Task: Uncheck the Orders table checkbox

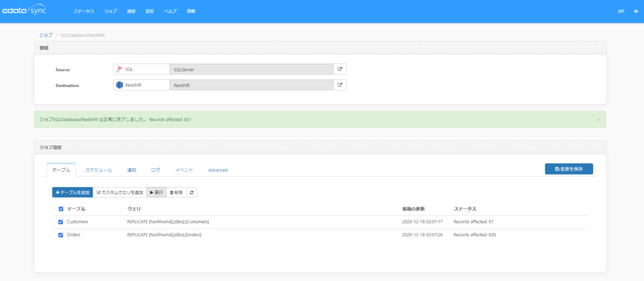Action: click(x=61, y=235)
